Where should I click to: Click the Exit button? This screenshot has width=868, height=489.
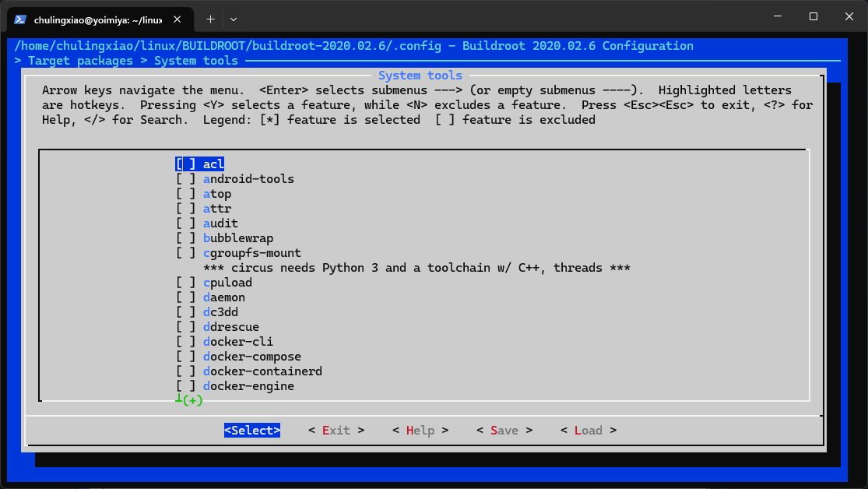(x=336, y=431)
